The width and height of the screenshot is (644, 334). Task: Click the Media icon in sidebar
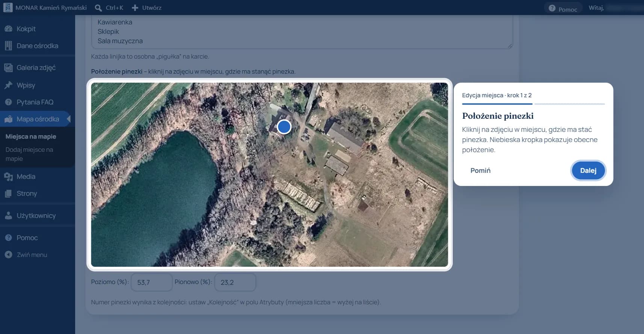tap(8, 177)
